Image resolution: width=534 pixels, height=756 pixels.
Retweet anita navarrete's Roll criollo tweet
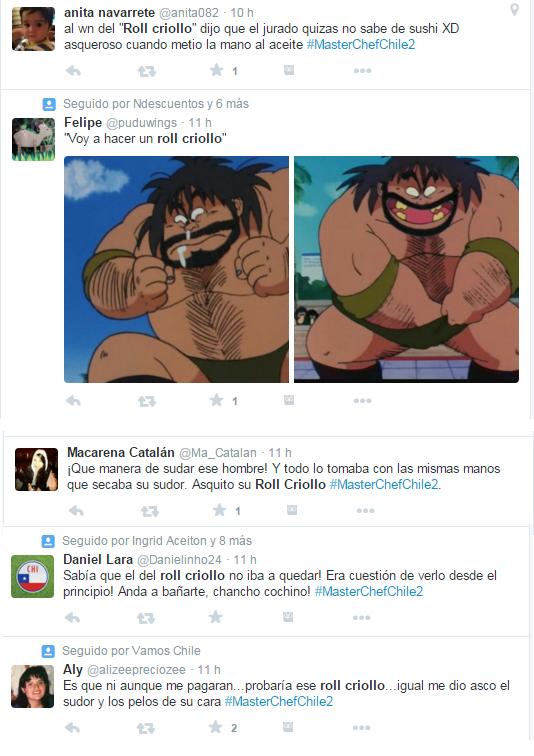(x=147, y=71)
